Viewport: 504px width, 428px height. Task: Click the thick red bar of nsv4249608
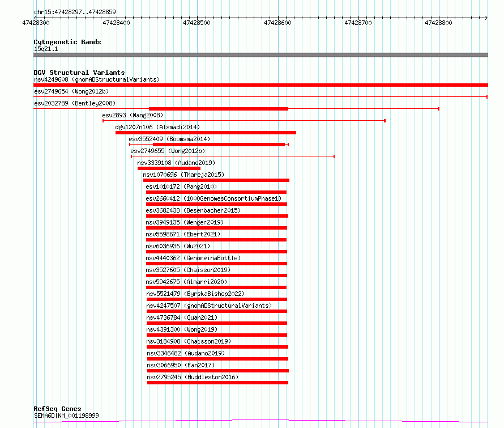(x=260, y=85)
